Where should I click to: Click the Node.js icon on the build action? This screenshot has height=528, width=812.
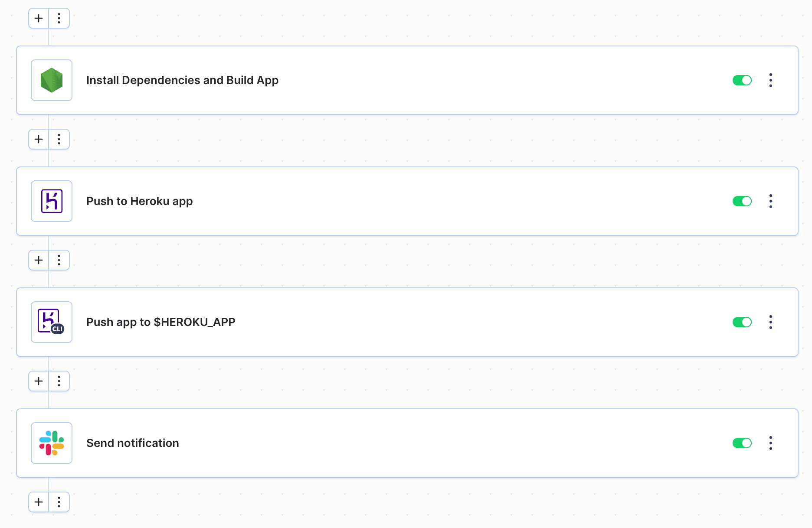[x=51, y=80]
